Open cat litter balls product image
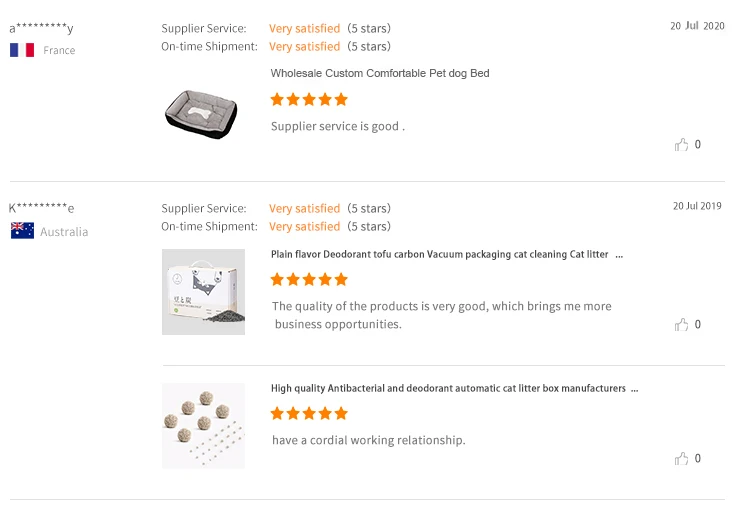The image size is (750, 518). pos(203,426)
